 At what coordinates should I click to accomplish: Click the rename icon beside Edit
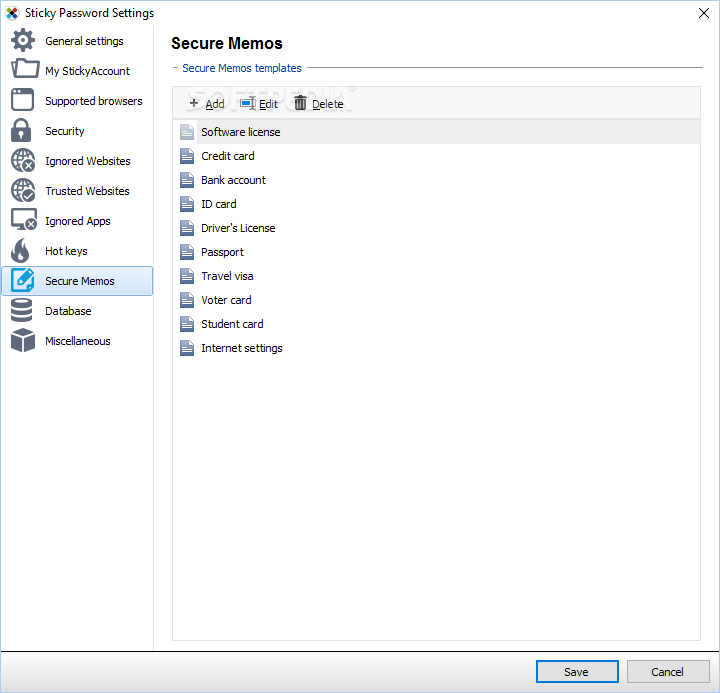pyautogui.click(x=248, y=103)
